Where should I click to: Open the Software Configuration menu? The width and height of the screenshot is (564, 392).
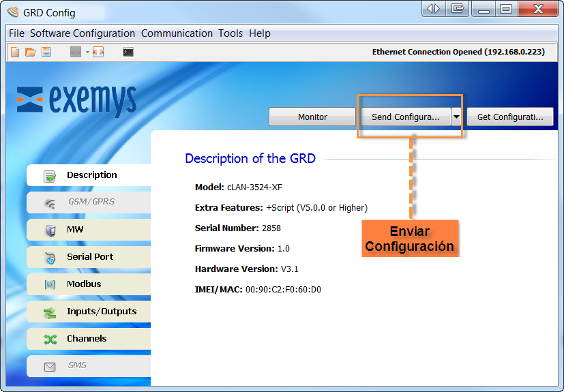coord(83,33)
